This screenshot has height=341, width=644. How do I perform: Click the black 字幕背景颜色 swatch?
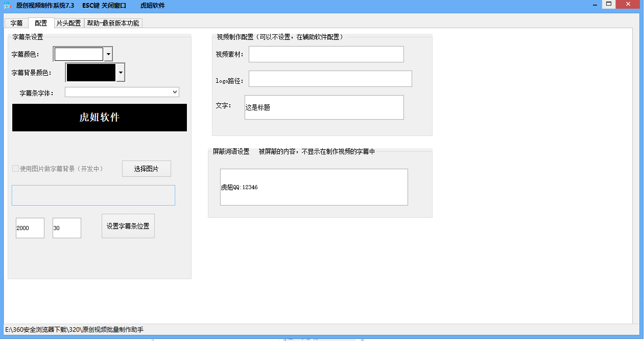point(91,73)
